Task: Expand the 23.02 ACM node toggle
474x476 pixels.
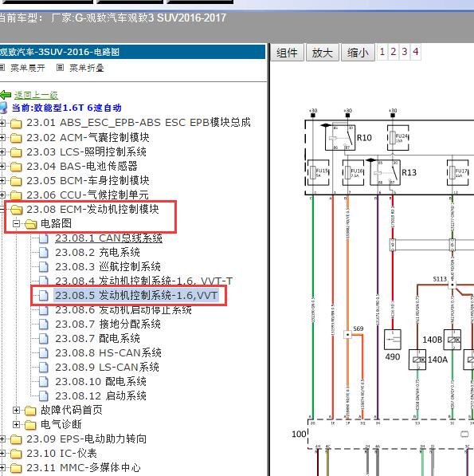Action: coord(2,137)
